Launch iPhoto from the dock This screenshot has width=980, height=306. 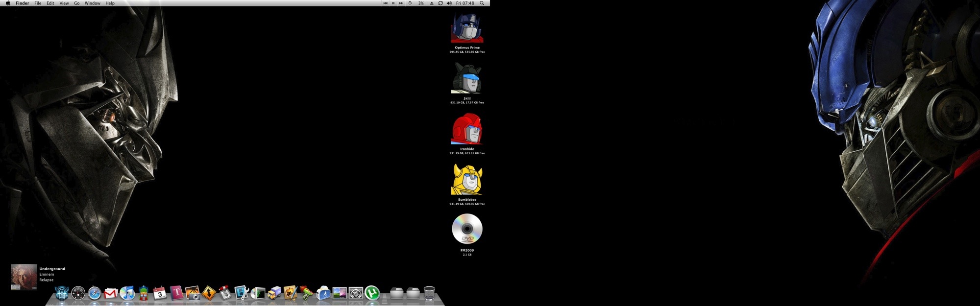pos(193,293)
